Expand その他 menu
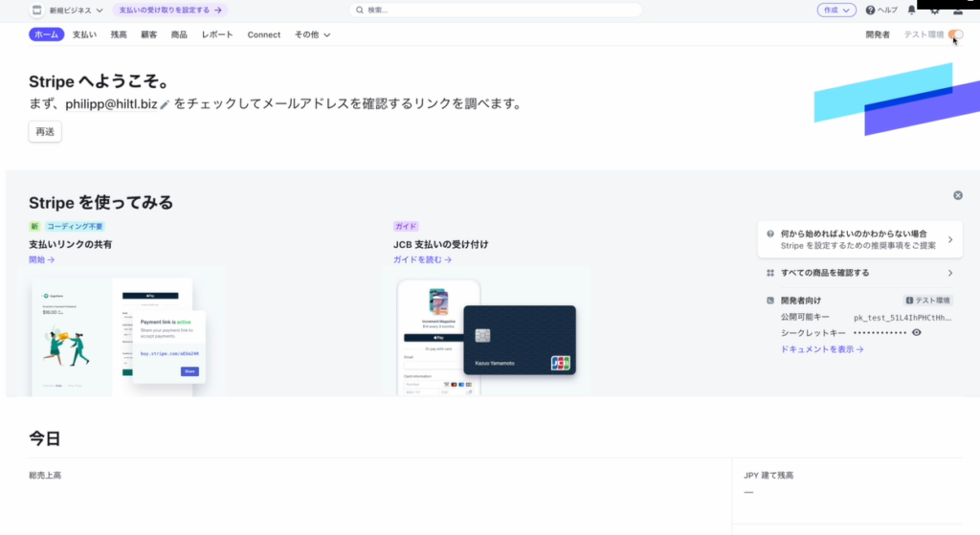The height and width of the screenshot is (535, 980). tap(312, 34)
